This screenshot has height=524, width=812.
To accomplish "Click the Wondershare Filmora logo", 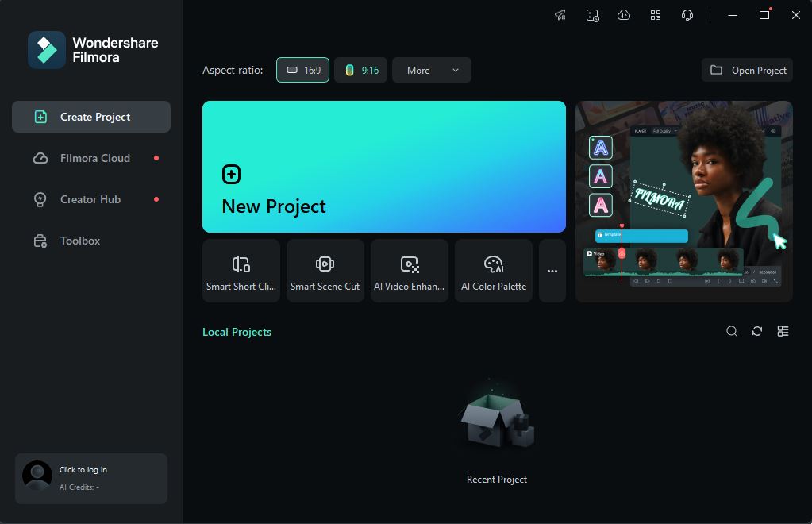I will [93, 50].
